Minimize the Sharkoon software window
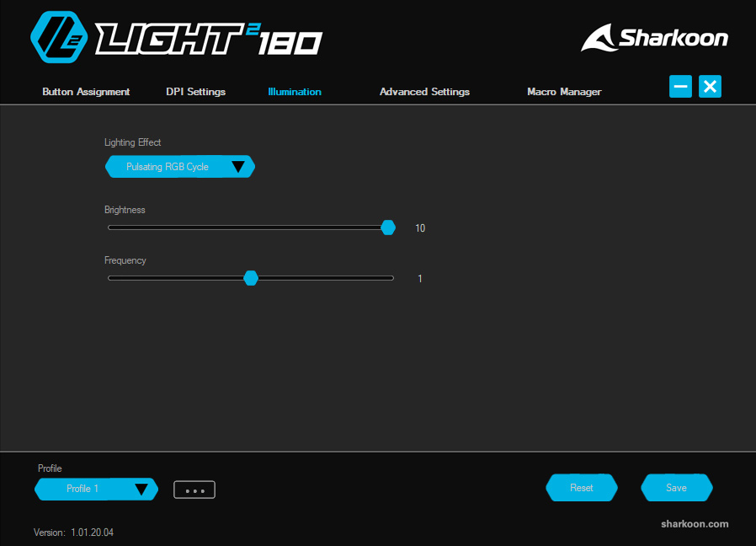 point(680,87)
